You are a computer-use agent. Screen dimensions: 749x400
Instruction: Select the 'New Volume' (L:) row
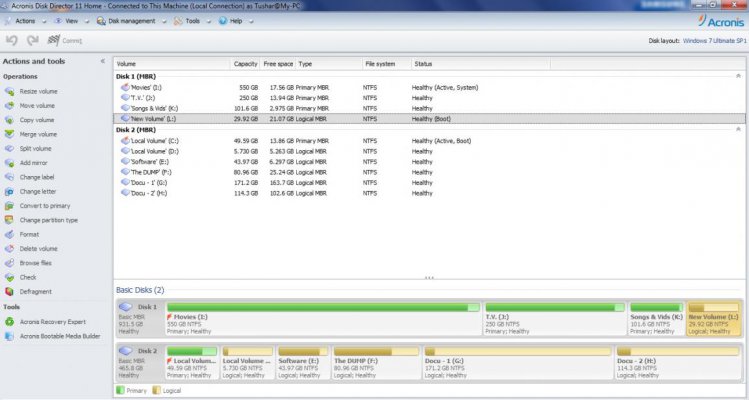(x=429, y=119)
